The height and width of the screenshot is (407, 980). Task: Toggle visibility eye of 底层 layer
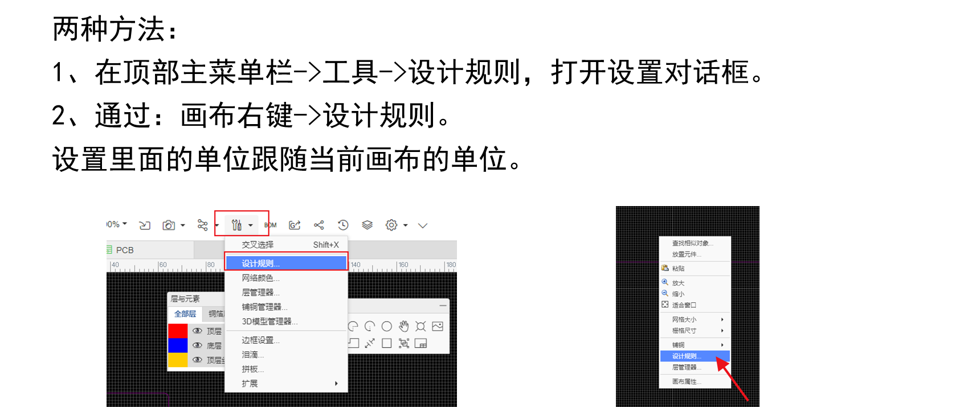point(197,345)
